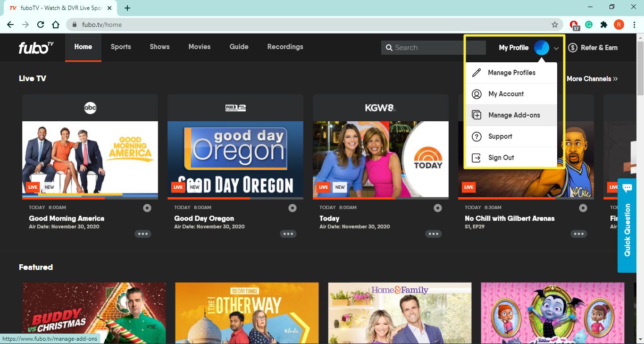Viewport: 644px width, 344px height.
Task: Open more options for Good Day Oregon
Action: point(288,234)
